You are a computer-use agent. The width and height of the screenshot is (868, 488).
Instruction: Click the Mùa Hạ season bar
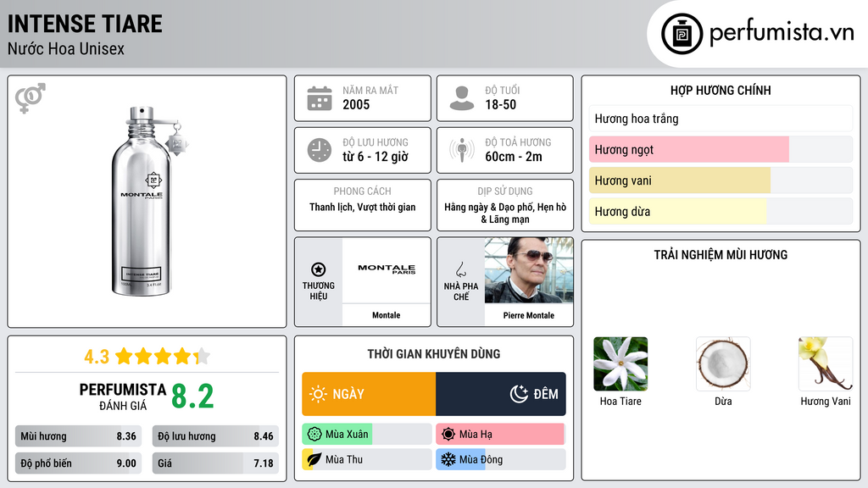(x=500, y=435)
